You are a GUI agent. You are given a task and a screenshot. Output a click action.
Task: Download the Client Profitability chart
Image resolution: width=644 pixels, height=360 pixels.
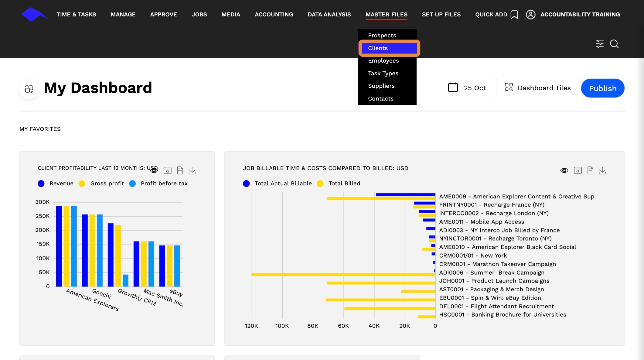tap(192, 170)
